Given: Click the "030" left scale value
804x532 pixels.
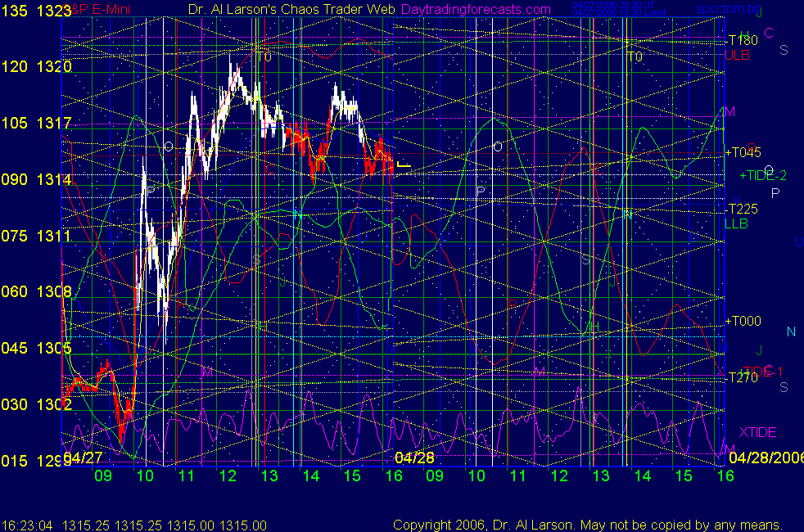Looking at the screenshot, I should [x=14, y=404].
